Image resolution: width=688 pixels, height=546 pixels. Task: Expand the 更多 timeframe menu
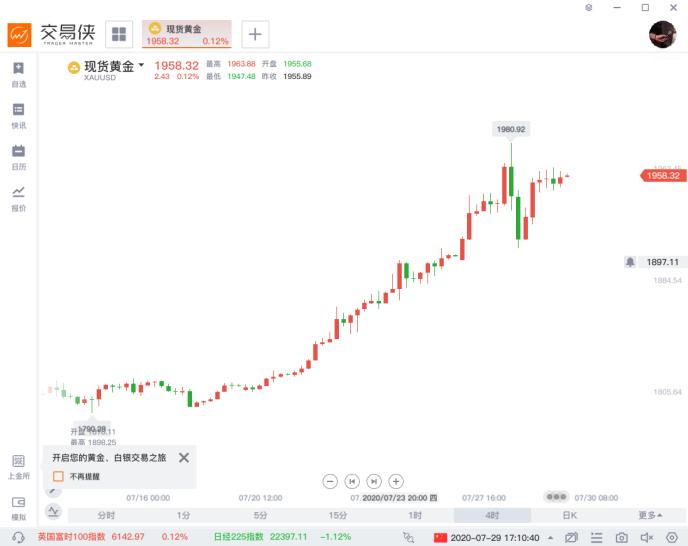(x=650, y=515)
